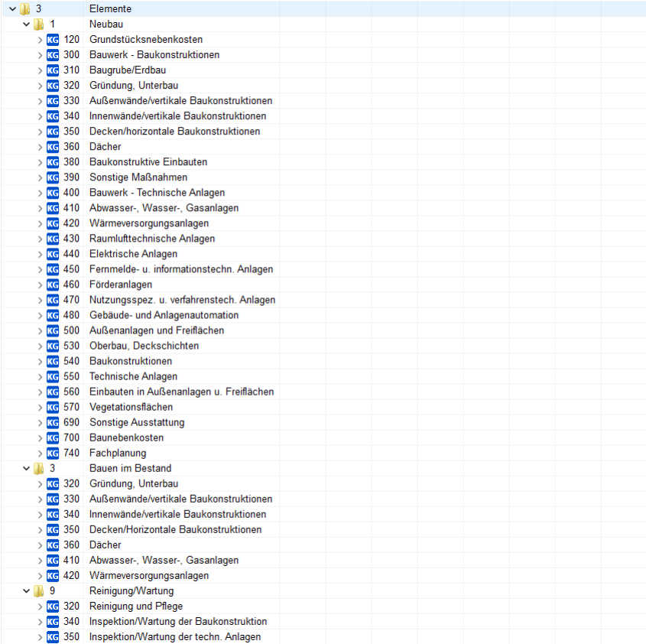
Task: Select the Baukonstruktive Einbauten entry
Action: tap(148, 162)
